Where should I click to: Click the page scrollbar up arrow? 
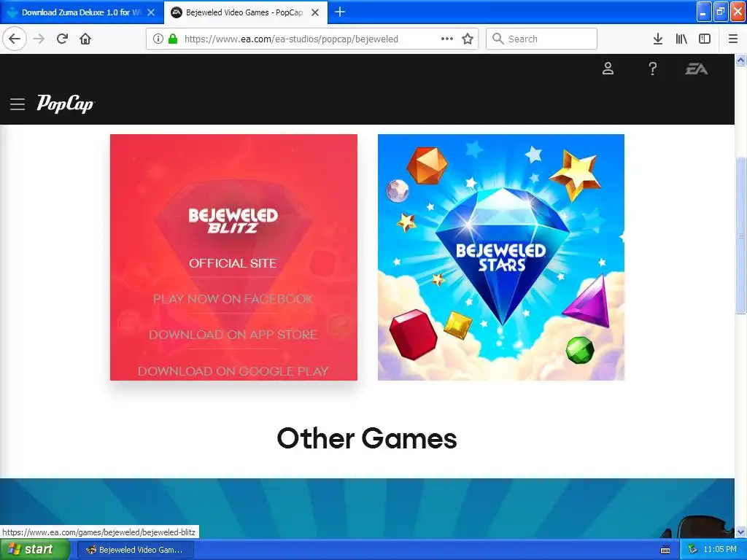(741, 60)
